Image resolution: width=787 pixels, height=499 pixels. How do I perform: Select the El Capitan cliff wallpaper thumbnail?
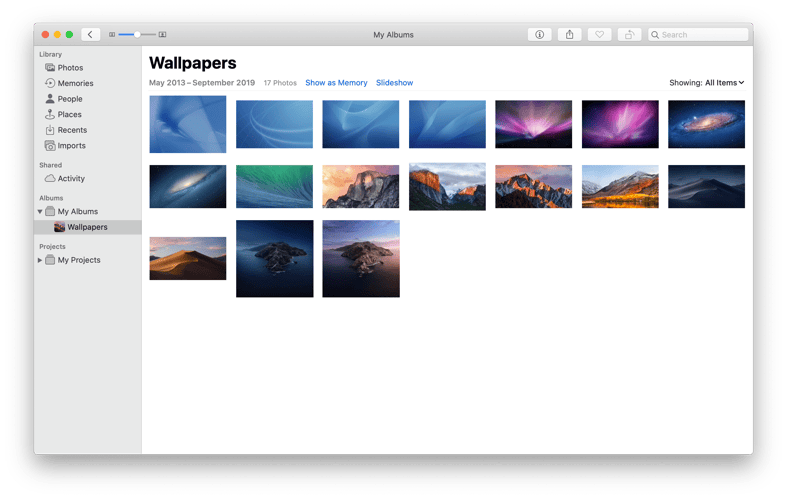447,186
